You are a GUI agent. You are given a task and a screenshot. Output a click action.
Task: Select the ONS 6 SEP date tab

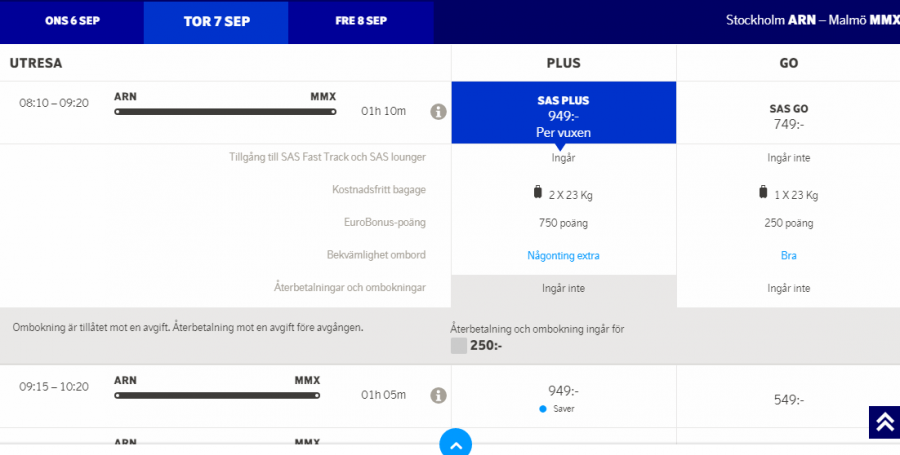click(72, 21)
